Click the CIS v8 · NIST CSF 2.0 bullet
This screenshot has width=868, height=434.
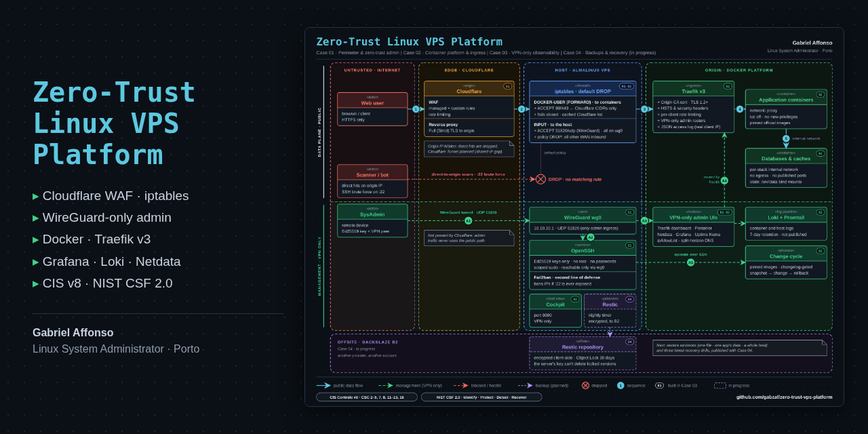103,283
